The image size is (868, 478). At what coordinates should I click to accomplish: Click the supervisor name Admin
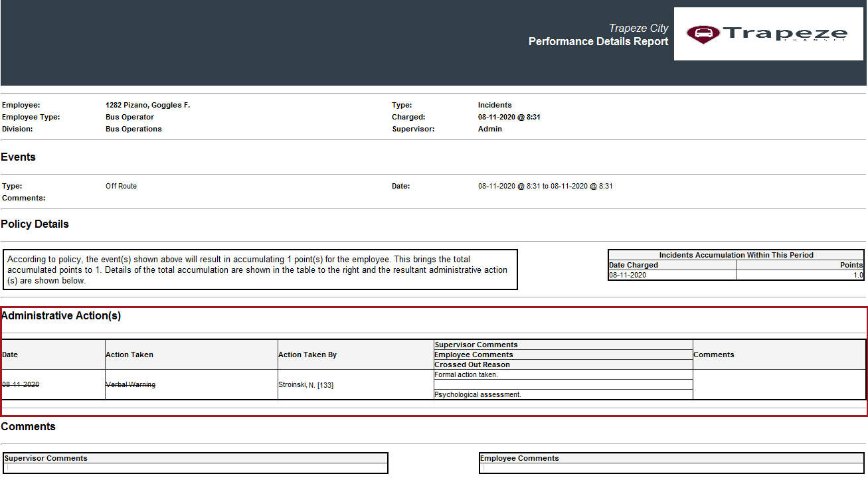coord(489,128)
